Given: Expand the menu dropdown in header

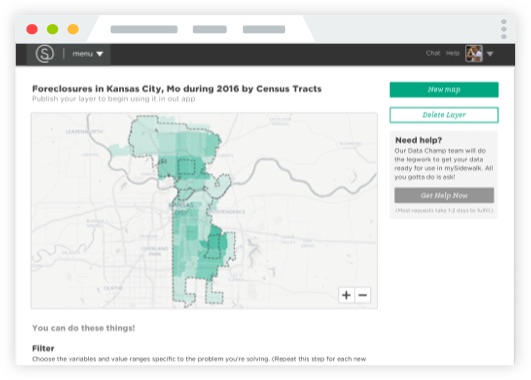Looking at the screenshot, I should pyautogui.click(x=88, y=54).
